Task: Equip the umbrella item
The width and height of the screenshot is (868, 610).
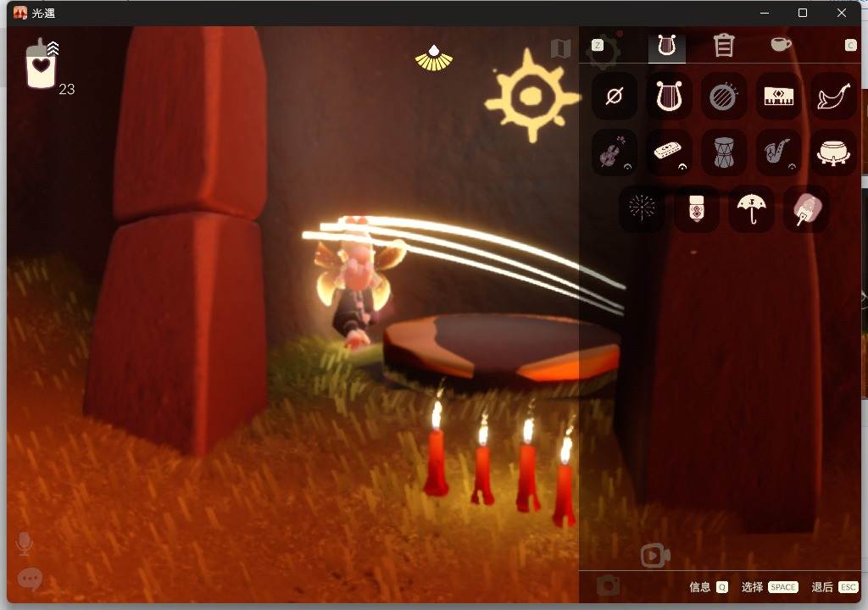Action: click(x=751, y=208)
